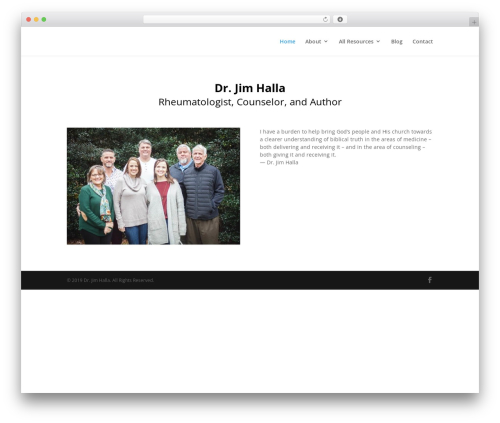The image size is (500, 423).
Task: Click the '— Dr. Jim Halla' quote signature
Action: tap(279, 162)
